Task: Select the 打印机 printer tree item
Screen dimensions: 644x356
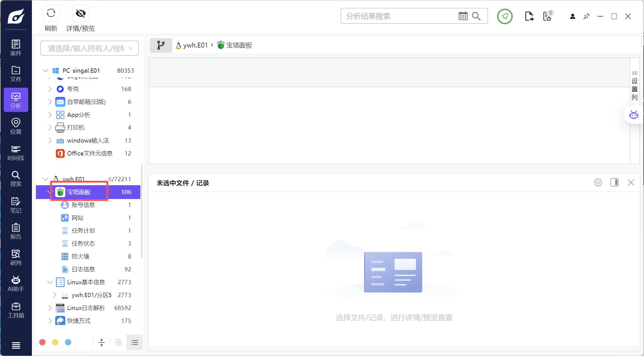Action: click(76, 128)
